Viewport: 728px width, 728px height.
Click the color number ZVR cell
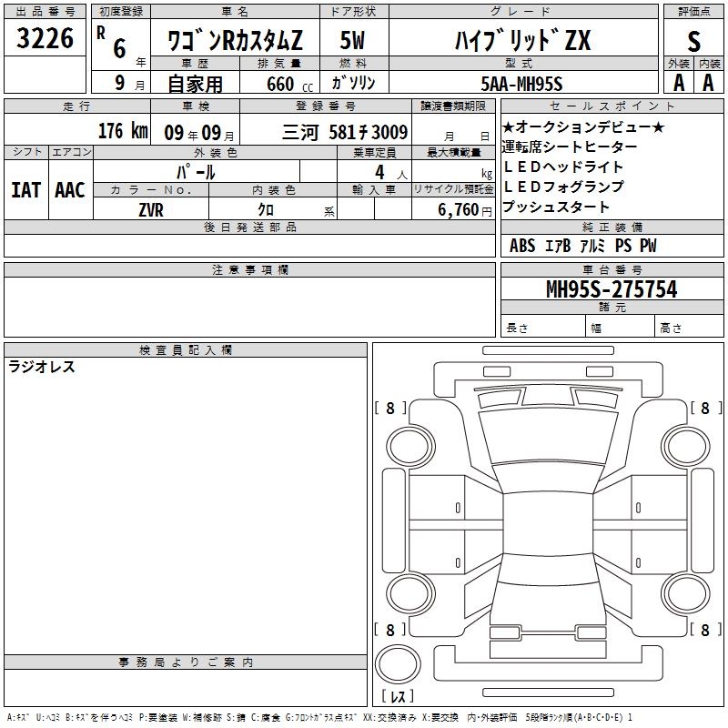(x=151, y=208)
